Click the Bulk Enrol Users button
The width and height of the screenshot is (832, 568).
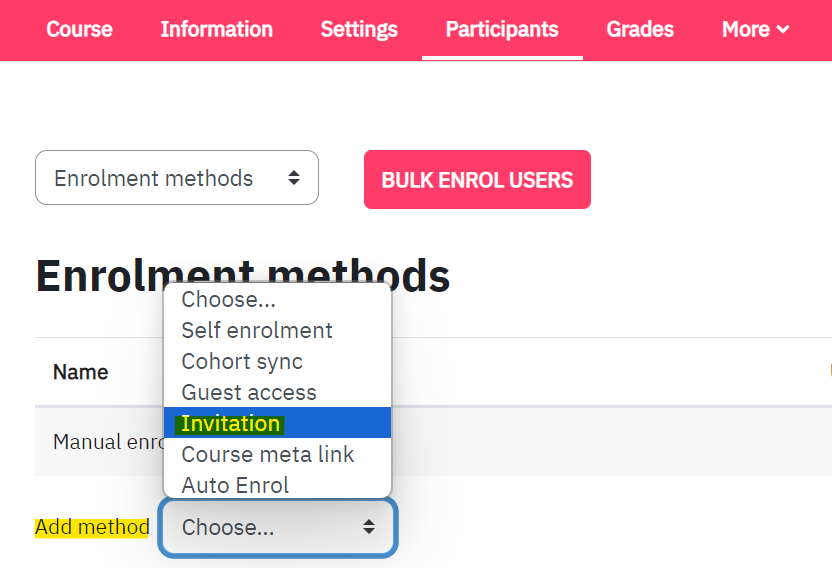pos(477,179)
